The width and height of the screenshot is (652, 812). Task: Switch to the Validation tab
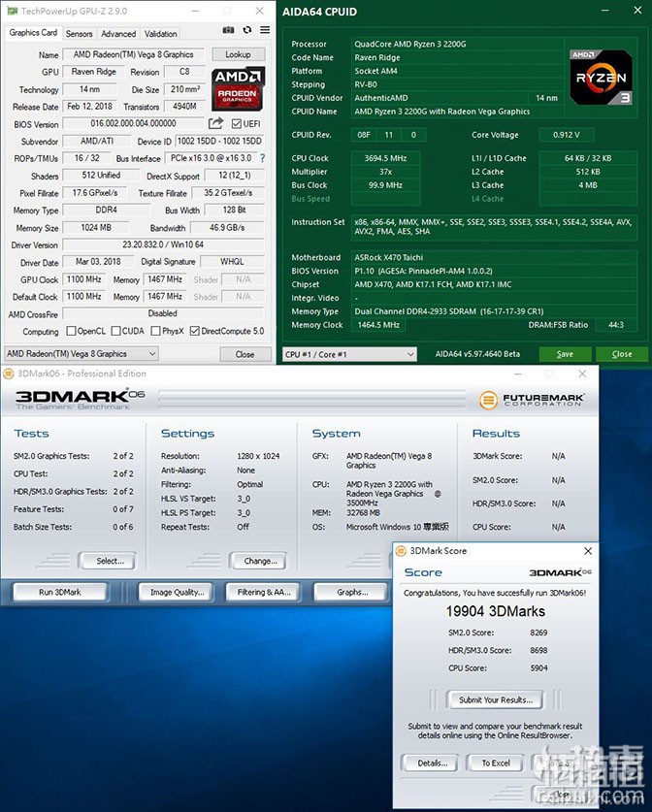tap(160, 34)
